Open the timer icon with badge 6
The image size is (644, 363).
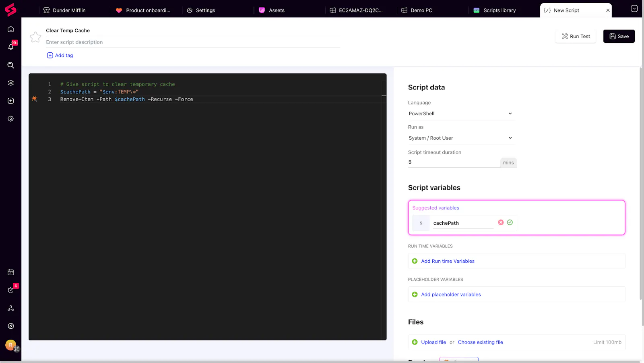point(11,290)
